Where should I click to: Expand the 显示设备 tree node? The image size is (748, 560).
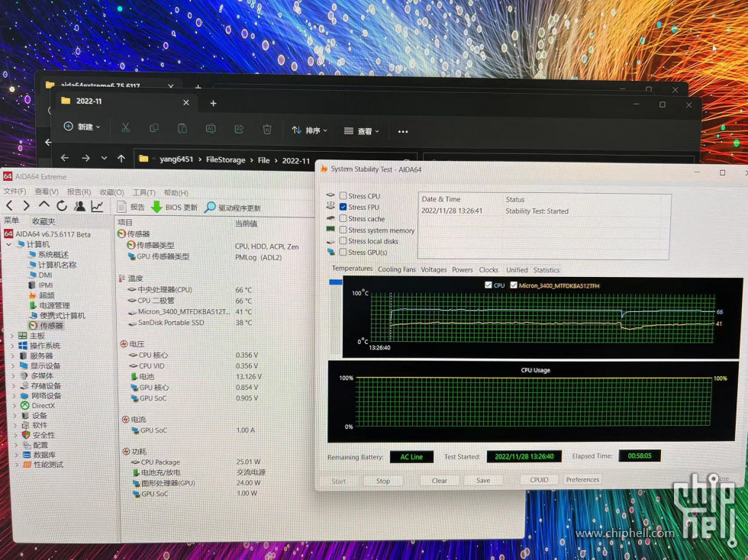click(13, 366)
